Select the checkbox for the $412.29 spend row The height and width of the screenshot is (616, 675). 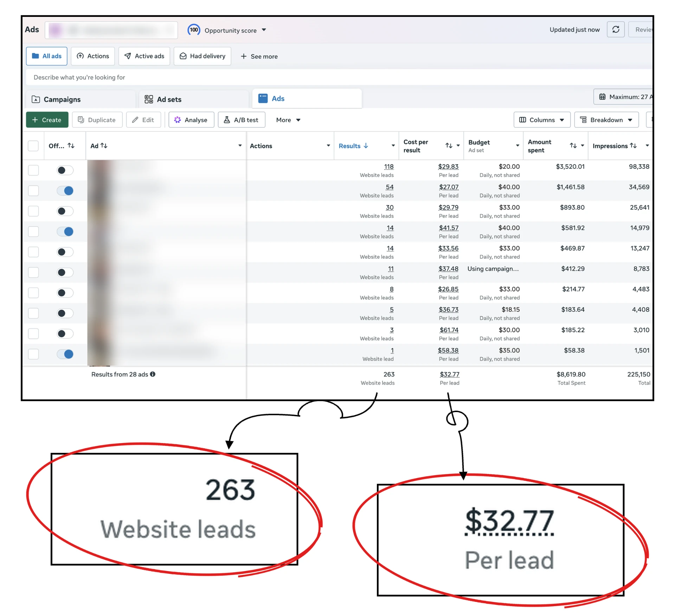tap(33, 272)
